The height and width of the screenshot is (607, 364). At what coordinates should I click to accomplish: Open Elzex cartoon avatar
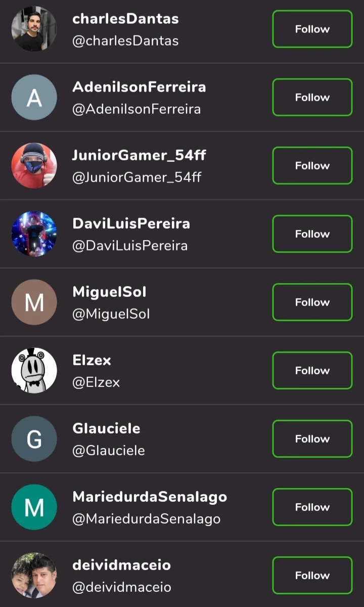tap(34, 371)
